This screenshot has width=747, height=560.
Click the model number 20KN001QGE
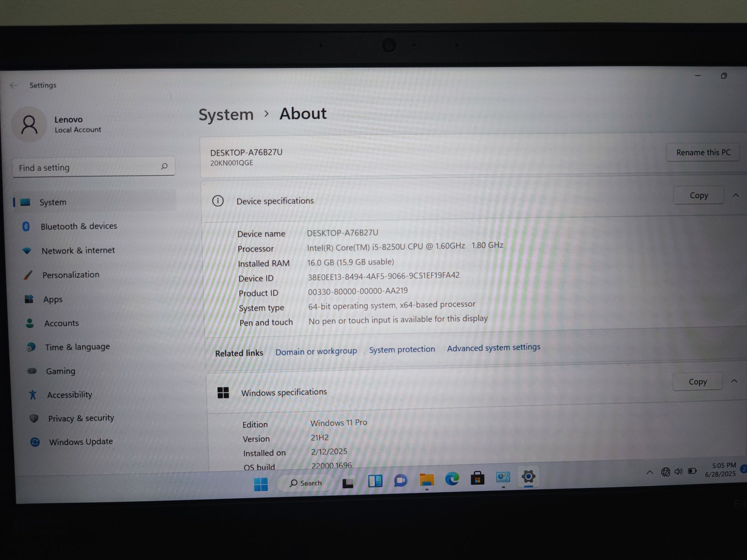click(232, 163)
